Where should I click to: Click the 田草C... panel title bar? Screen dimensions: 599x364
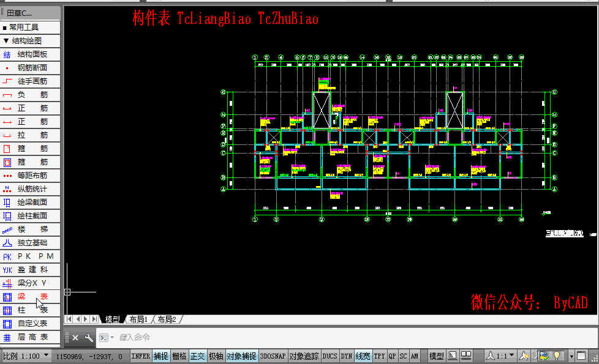[30, 13]
